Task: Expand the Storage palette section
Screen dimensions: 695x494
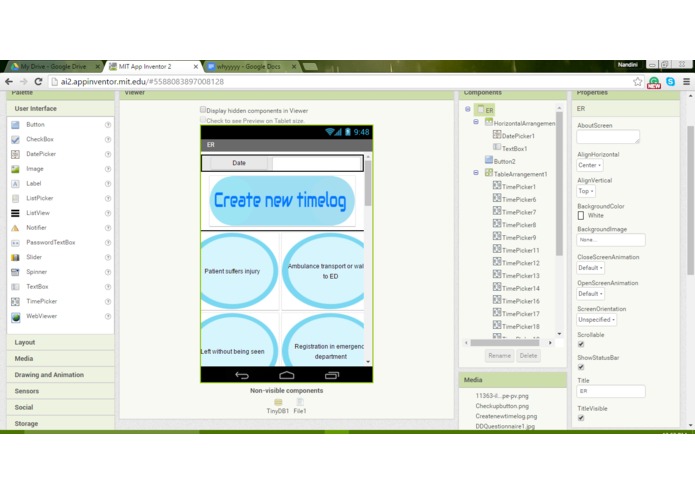Action: (x=61, y=424)
